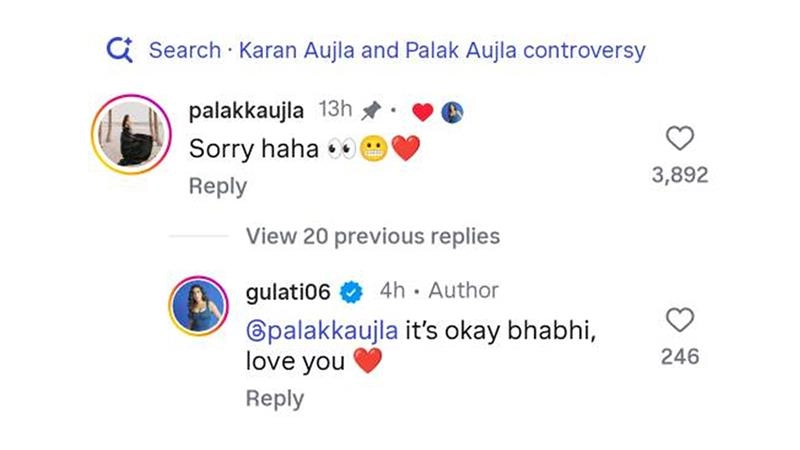
Task: Open the Karan Aujla and Palak Aujla controversy search
Action: [x=397, y=50]
